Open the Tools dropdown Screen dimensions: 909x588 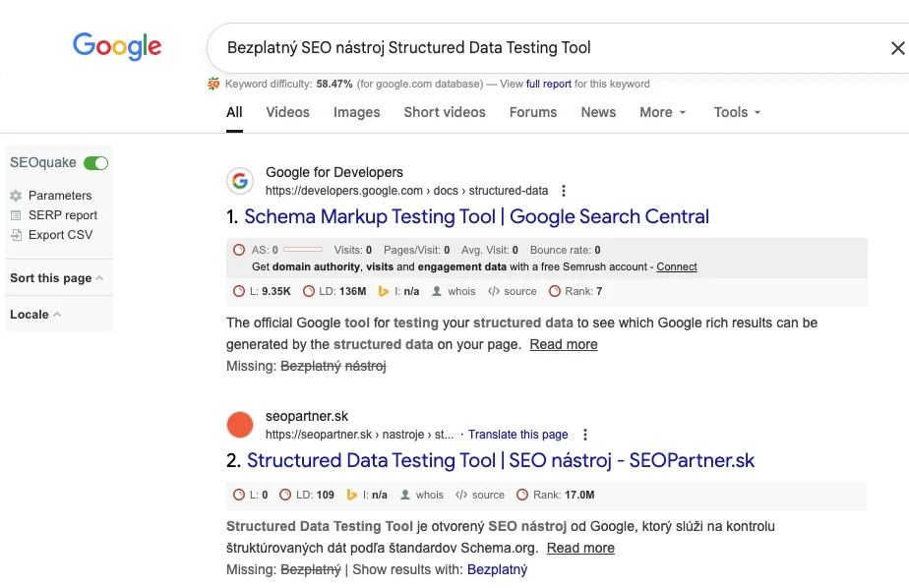tap(737, 112)
